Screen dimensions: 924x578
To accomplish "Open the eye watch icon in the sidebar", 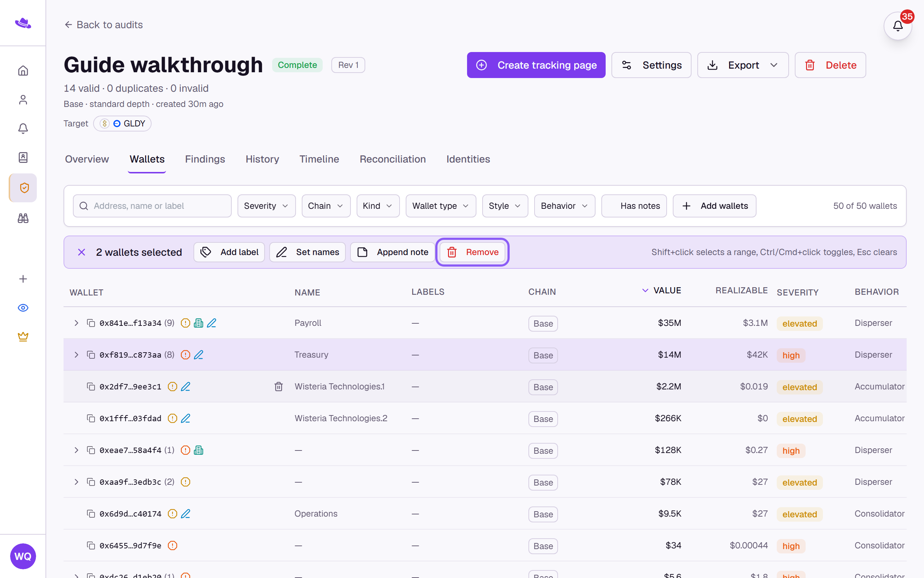I will click(x=23, y=308).
